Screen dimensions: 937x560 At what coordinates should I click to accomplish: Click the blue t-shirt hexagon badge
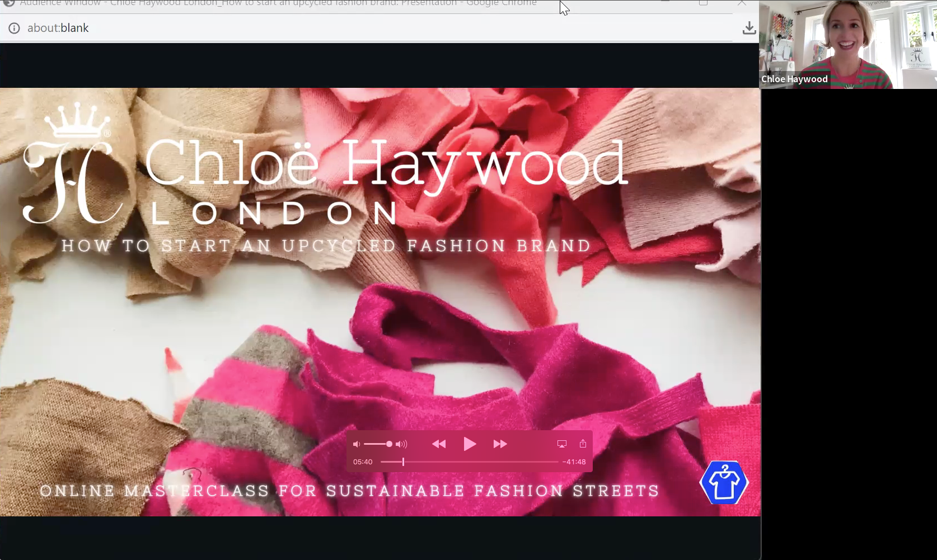724,483
